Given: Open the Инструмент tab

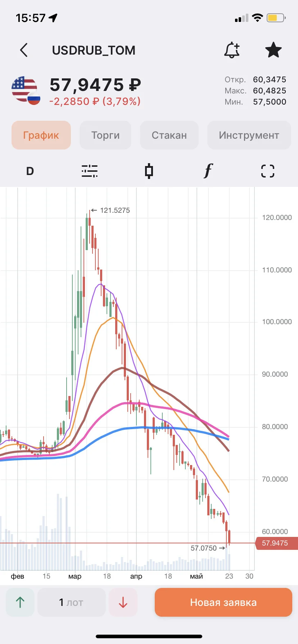Looking at the screenshot, I should [x=249, y=135].
